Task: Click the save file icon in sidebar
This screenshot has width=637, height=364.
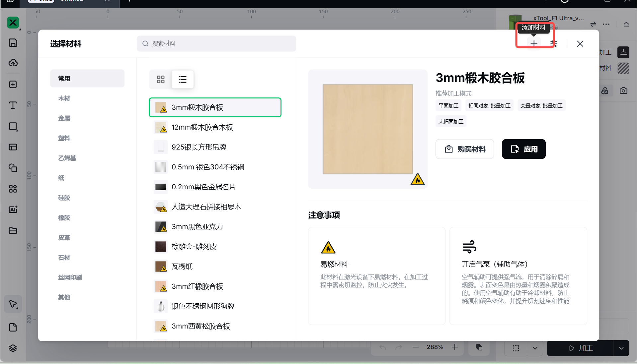Action: coord(13,43)
